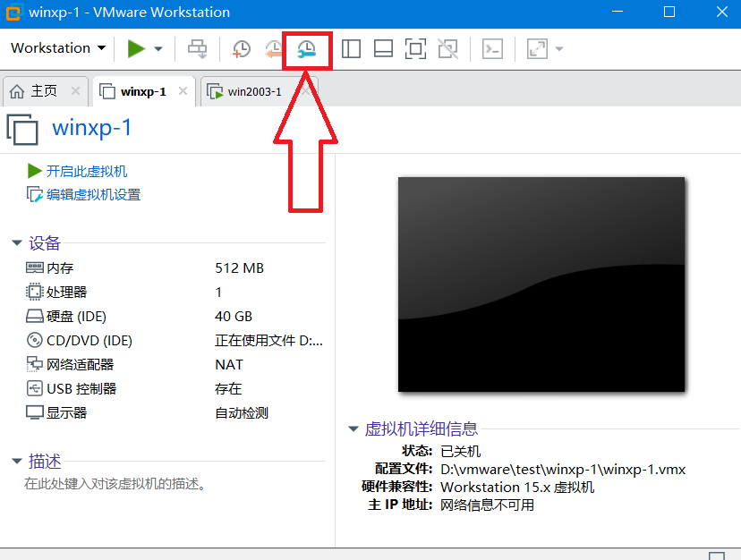The image size is (741, 560).
Task: Click the free stretch display icon
Action: coord(537,47)
